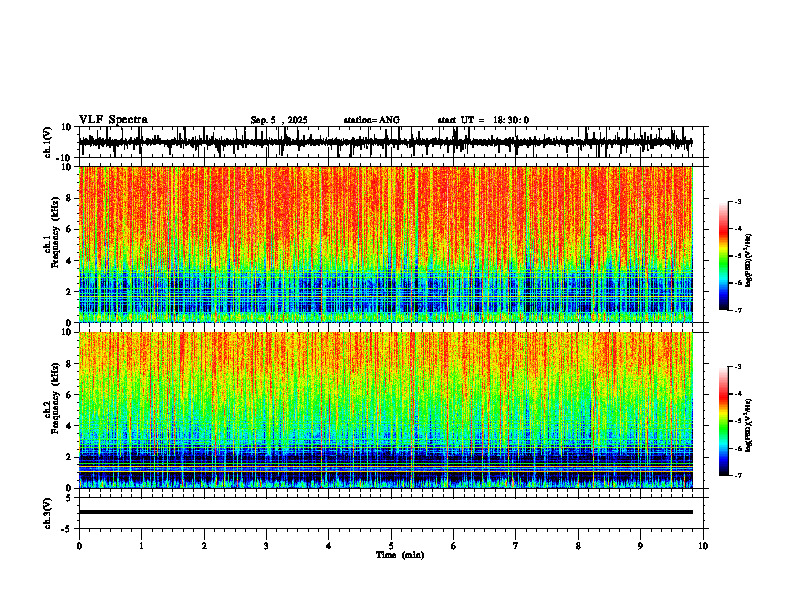Click the ch.1 spectrogram color scale bar
The height and width of the screenshot is (612, 792).
(724, 256)
